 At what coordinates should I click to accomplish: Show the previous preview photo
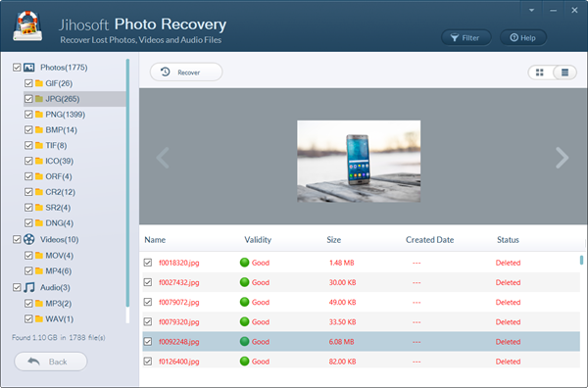[163, 158]
